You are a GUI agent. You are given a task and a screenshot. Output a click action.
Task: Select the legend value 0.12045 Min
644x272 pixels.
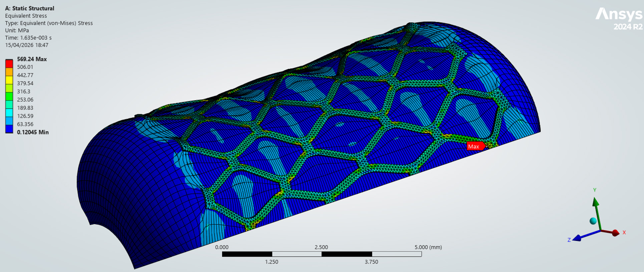coord(33,132)
